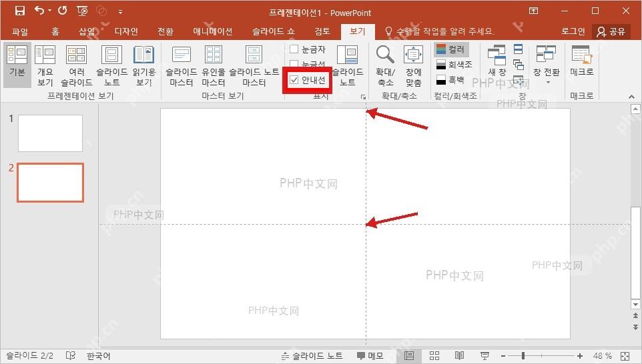Click the 한국어 language indicator
Viewport: 642px width, 364px height.
point(98,356)
